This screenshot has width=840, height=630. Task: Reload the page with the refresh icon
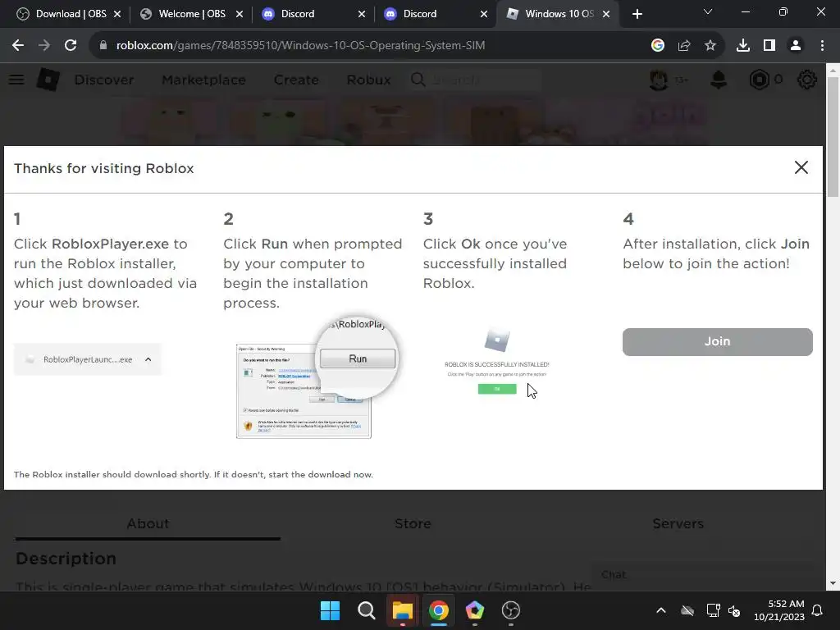[x=71, y=46]
